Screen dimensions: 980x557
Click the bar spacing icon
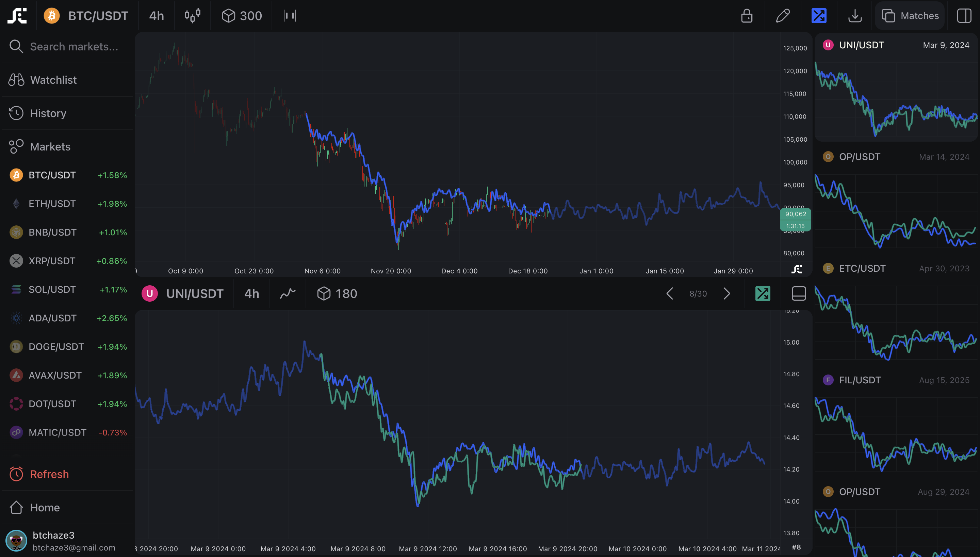(290, 16)
